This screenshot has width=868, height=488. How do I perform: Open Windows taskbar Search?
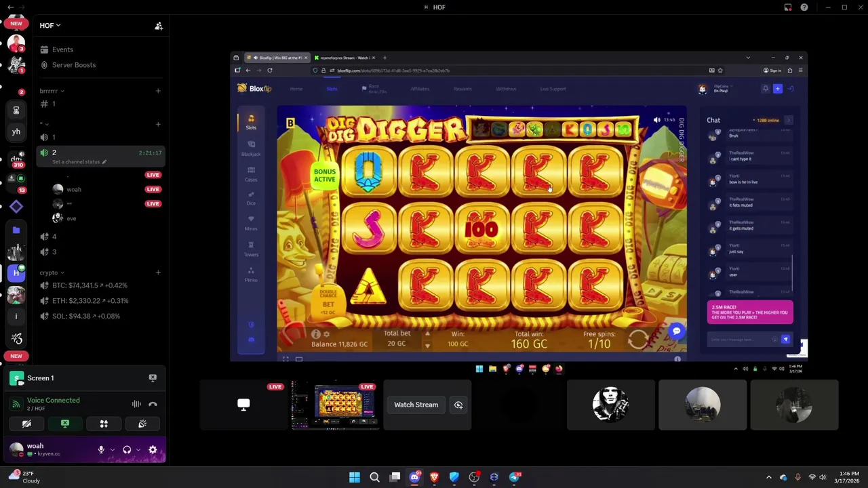point(374,477)
